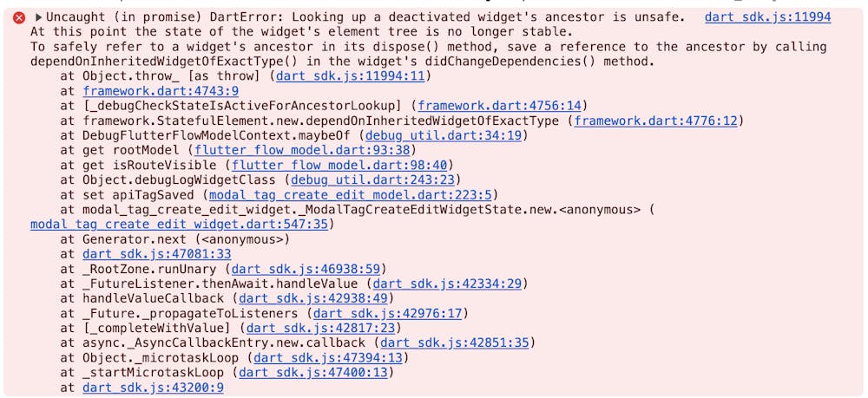Open flutter_flow_model.dart:98:40 link
This screenshot has height=398, width=868.
coord(339,166)
